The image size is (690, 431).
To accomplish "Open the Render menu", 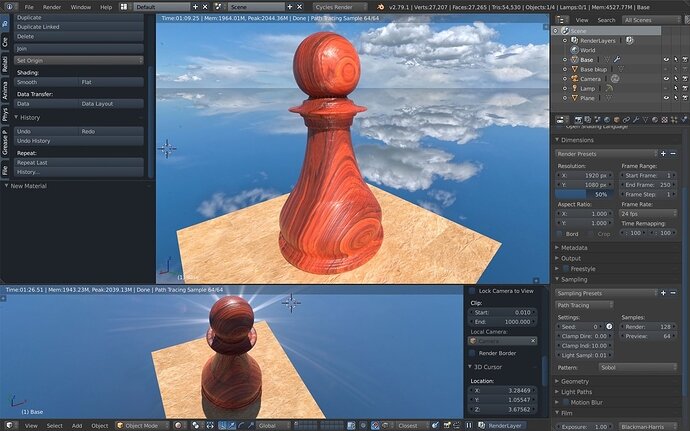I will [52, 7].
